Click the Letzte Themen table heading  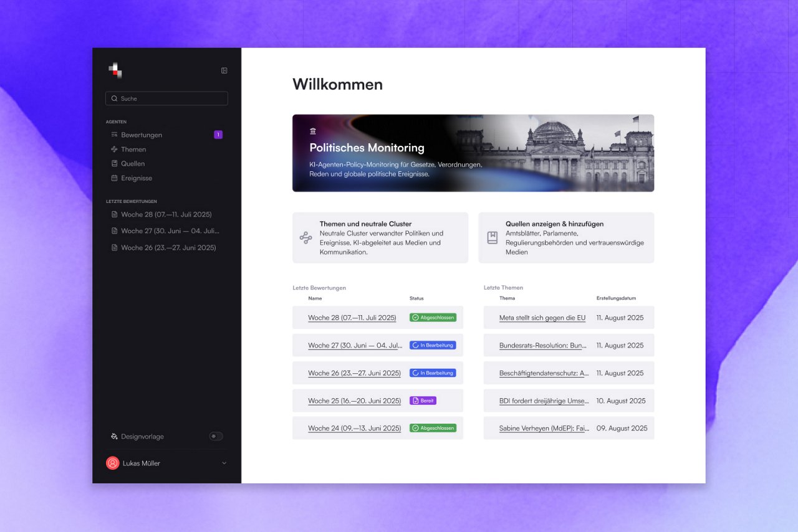point(503,288)
